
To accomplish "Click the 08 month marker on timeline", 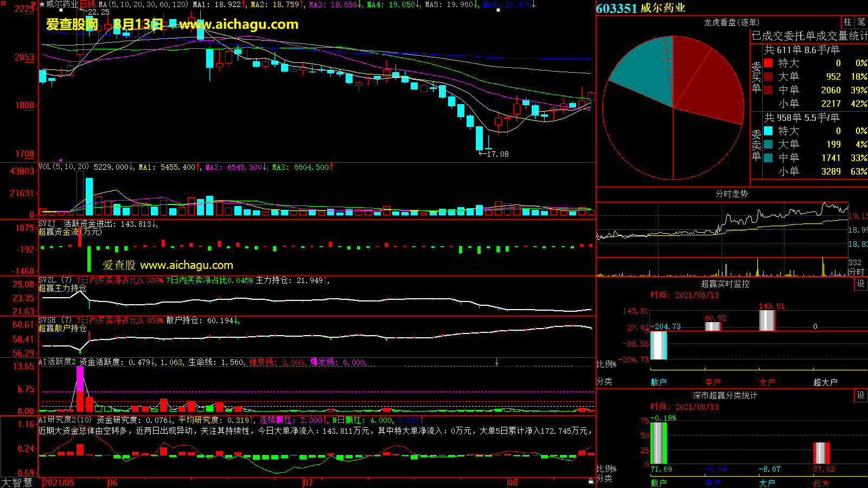I will pos(513,483).
